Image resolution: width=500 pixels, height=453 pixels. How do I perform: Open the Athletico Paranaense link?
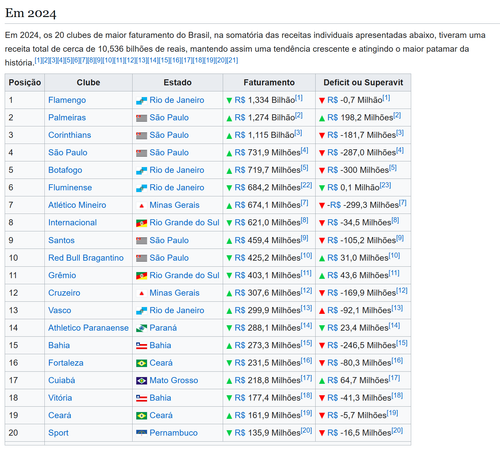pyautogui.click(x=88, y=328)
